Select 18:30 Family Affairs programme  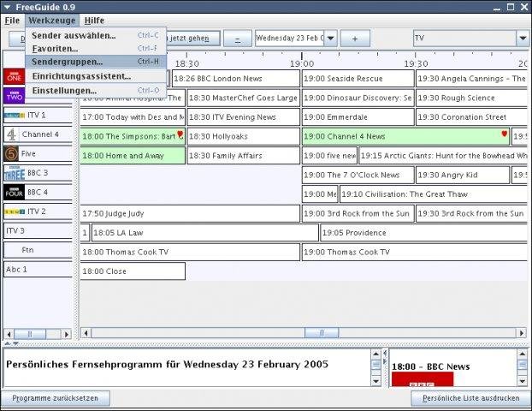pyautogui.click(x=243, y=156)
